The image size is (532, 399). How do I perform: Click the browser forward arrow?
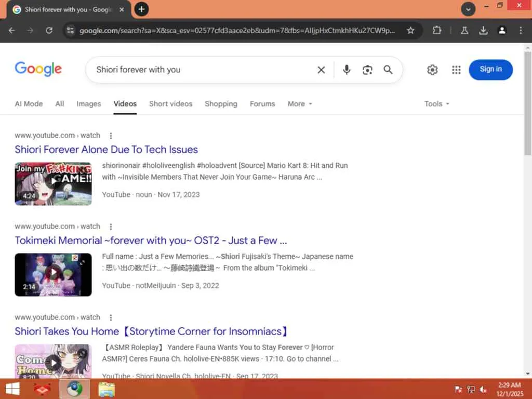pyautogui.click(x=31, y=31)
